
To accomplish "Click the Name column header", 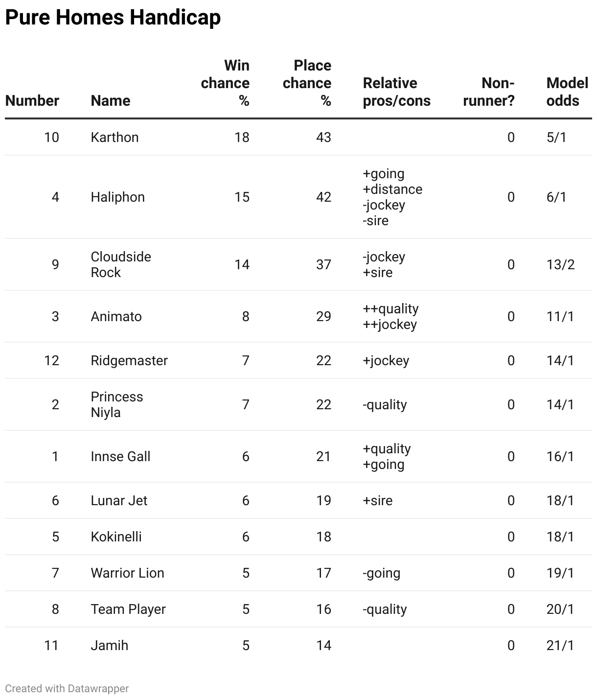I will click(111, 101).
